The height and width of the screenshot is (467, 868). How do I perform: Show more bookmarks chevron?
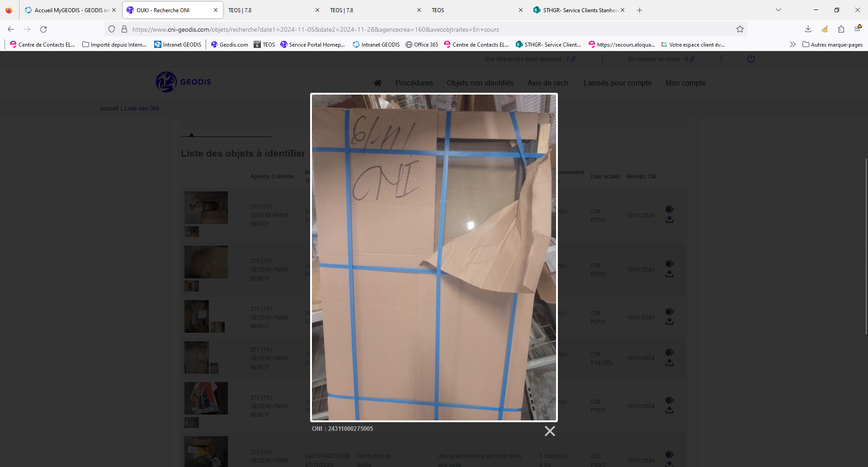tap(793, 44)
